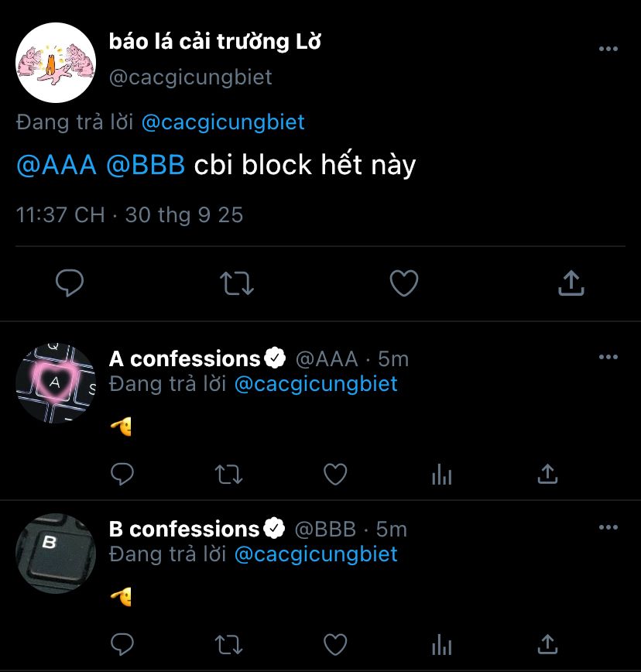This screenshot has width=641, height=672.
Task: View analytics for A confessions' reply
Action: (441, 474)
